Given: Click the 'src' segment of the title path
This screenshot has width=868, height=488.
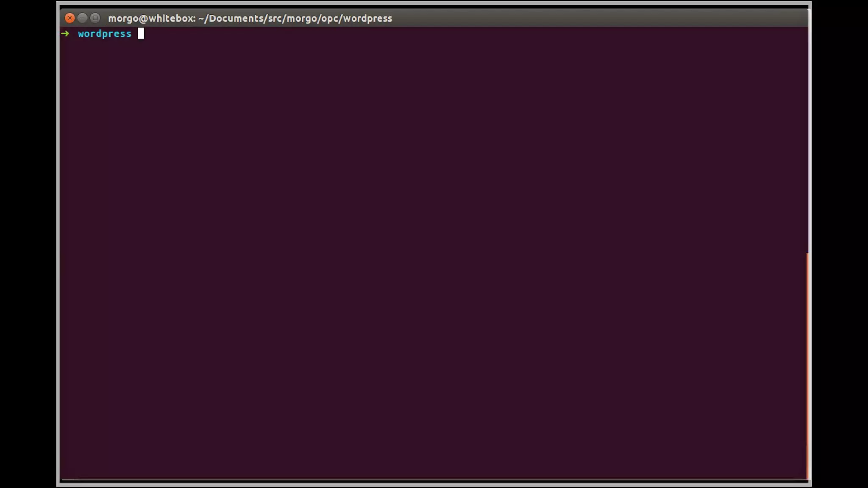Looking at the screenshot, I should [276, 18].
